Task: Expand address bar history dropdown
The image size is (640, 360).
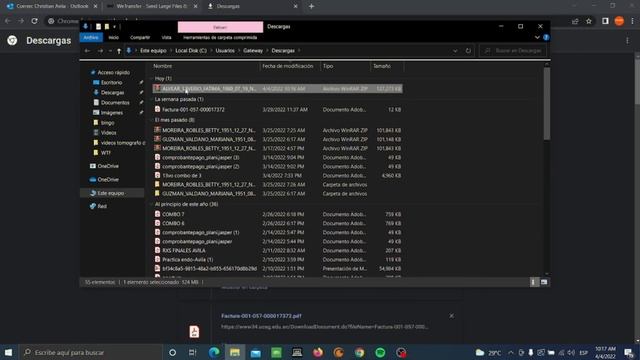Action: click(x=455, y=51)
